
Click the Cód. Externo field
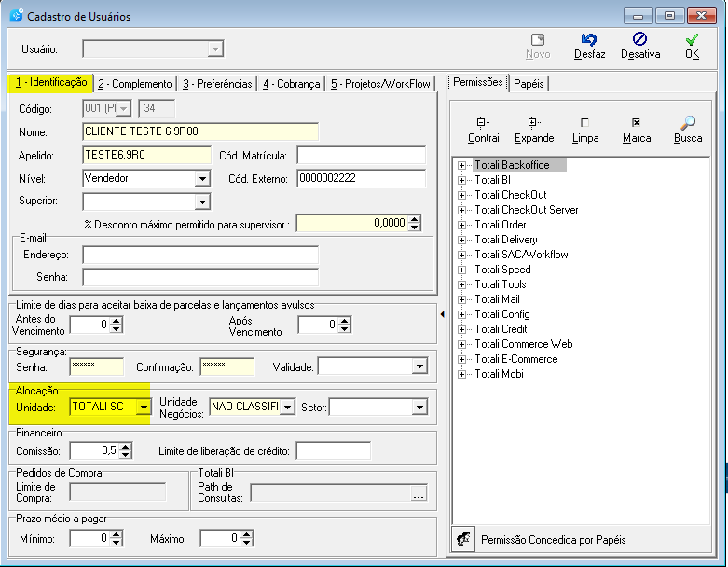362,179
